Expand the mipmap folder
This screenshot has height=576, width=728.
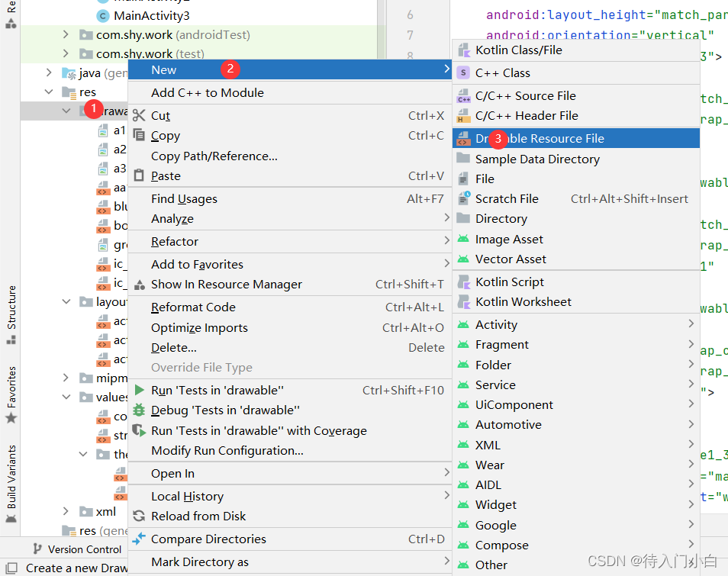(66, 378)
